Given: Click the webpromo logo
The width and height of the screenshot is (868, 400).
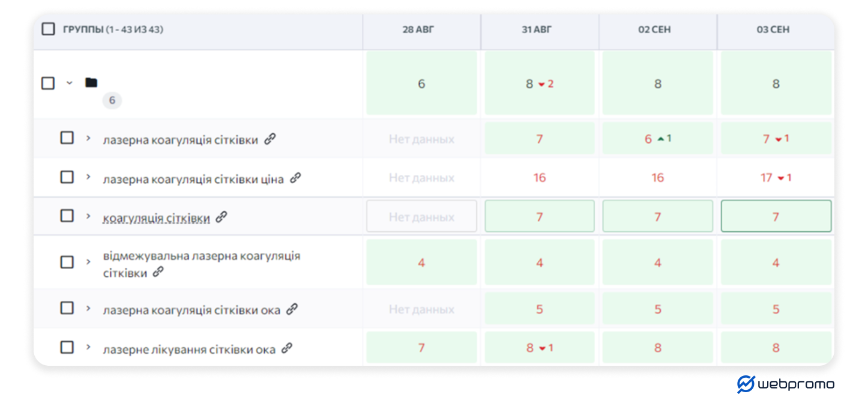Looking at the screenshot, I should [x=785, y=384].
